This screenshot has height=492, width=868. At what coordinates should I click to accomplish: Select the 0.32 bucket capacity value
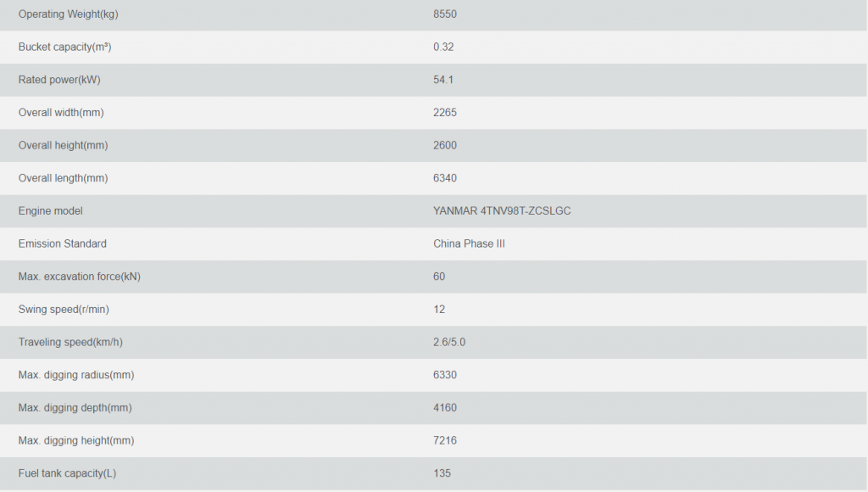point(443,48)
